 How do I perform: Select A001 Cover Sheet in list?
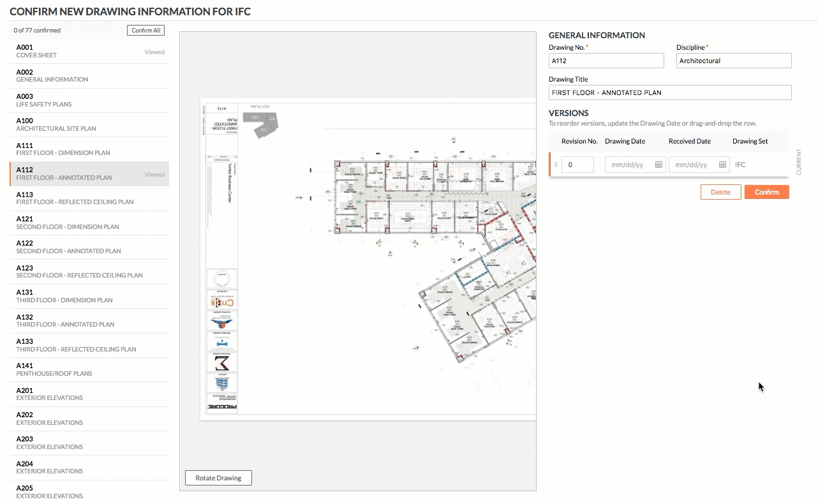point(89,51)
